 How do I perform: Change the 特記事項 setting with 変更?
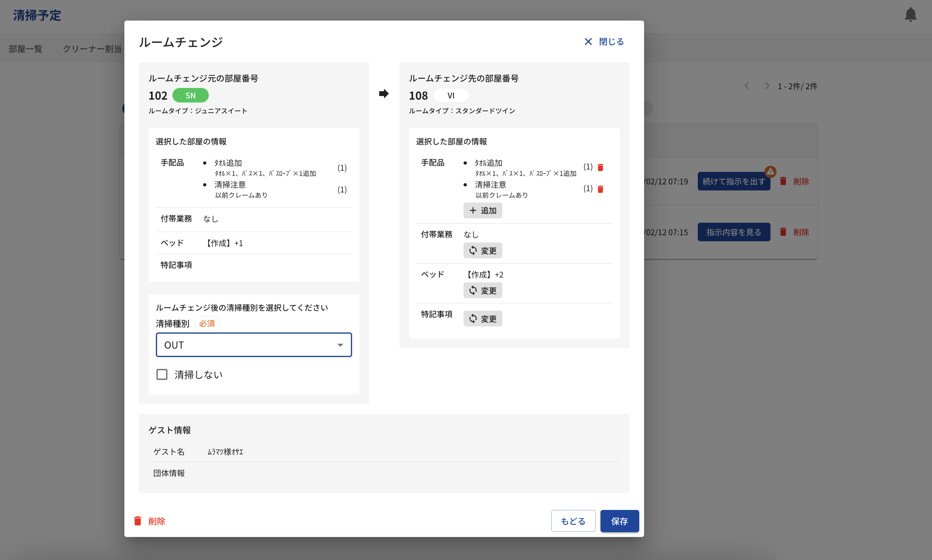[483, 319]
